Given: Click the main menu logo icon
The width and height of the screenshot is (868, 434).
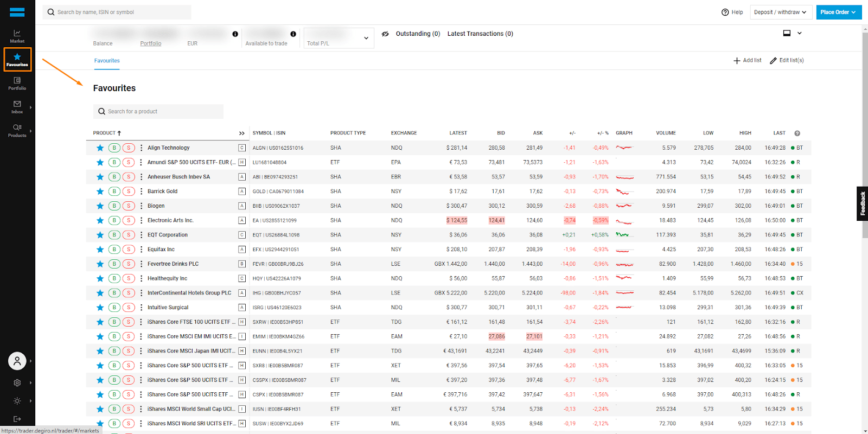Looking at the screenshot, I should point(17,12).
